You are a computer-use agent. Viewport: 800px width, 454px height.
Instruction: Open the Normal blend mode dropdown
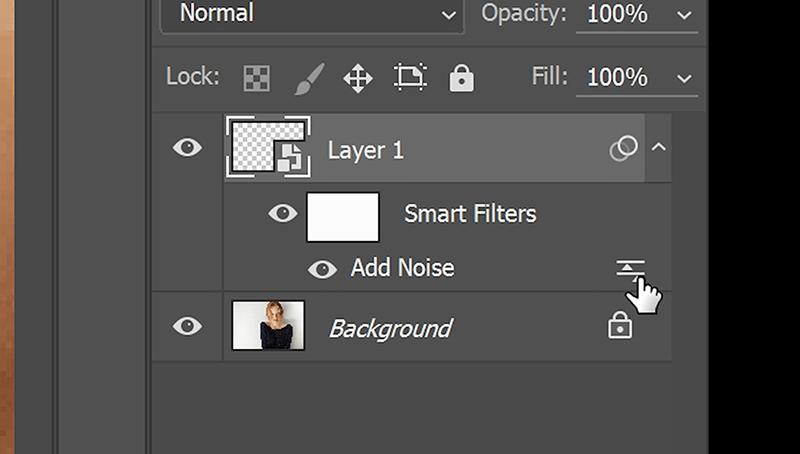point(312,14)
